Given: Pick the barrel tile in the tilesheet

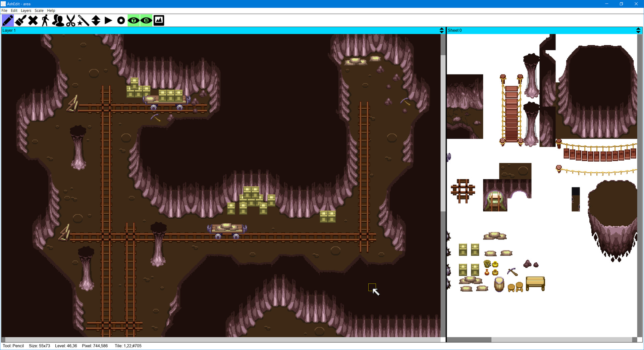Looking at the screenshot, I should (x=499, y=284).
